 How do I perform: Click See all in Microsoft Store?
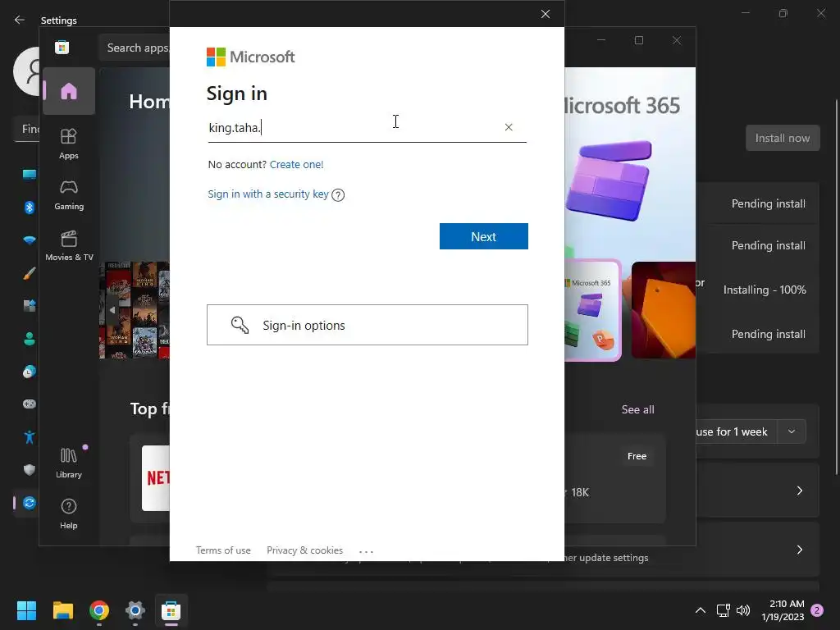pos(637,410)
